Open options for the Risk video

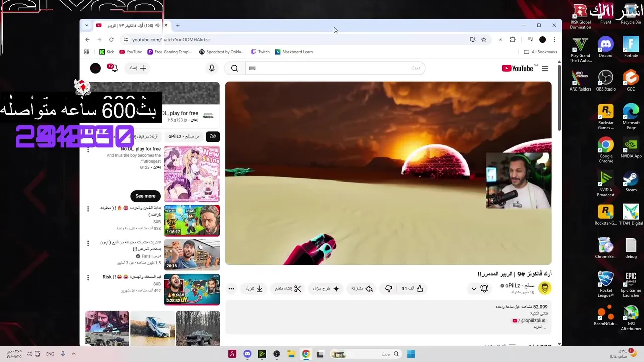pos(88,278)
